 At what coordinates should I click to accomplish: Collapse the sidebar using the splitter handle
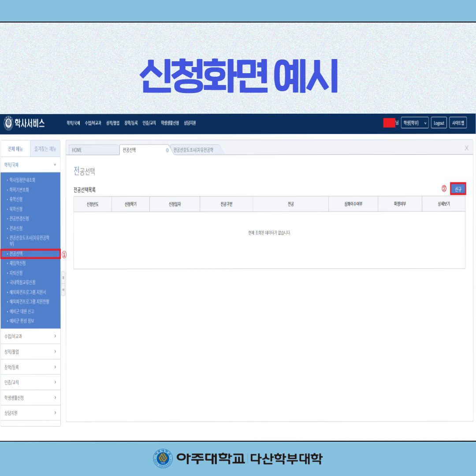(63, 278)
